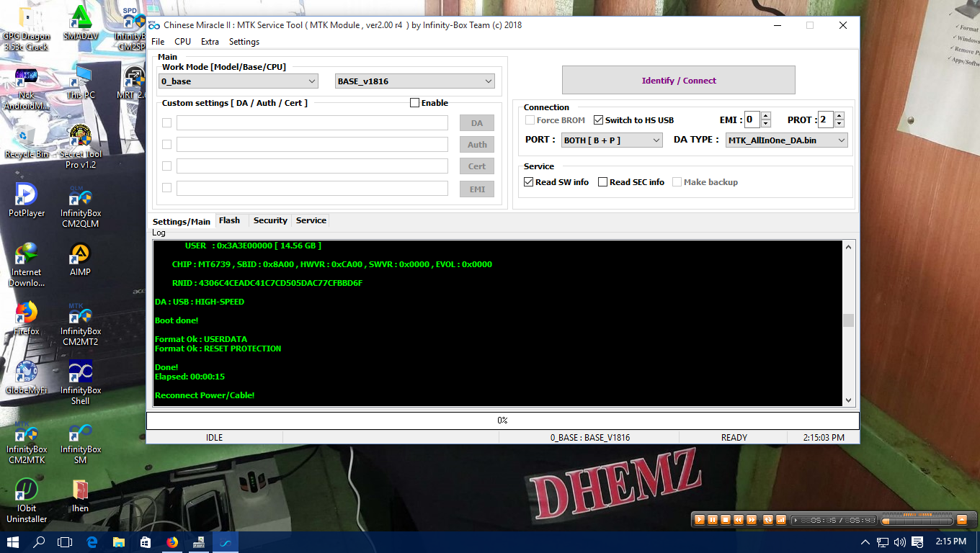Click the DA browse button
Image resolution: width=980 pixels, height=553 pixels.
477,123
